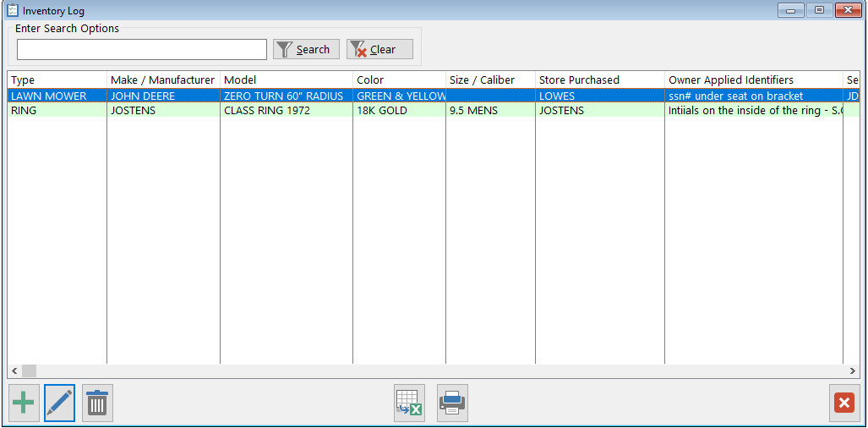Click 'ssn# under seat on bracket' cell
Viewport: 868px width, 428px height.
tap(754, 96)
